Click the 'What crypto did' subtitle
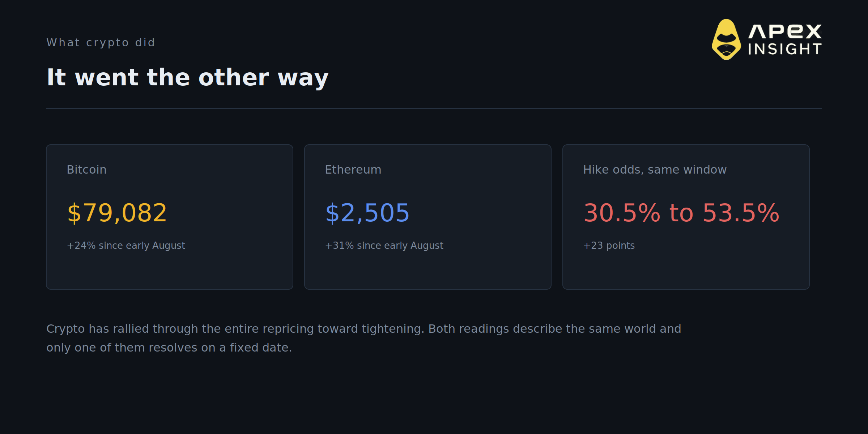This screenshot has width=868, height=434. click(101, 43)
